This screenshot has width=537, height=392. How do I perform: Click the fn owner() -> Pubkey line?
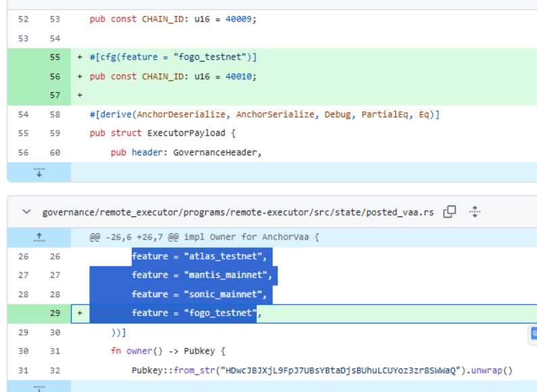tap(168, 351)
